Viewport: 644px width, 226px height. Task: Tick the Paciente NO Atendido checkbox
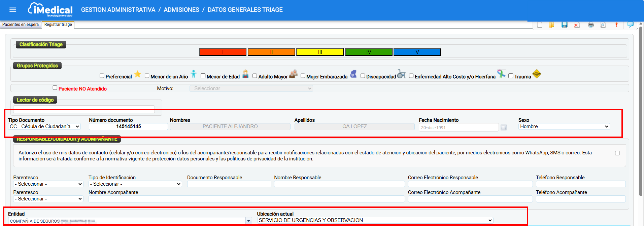55,88
